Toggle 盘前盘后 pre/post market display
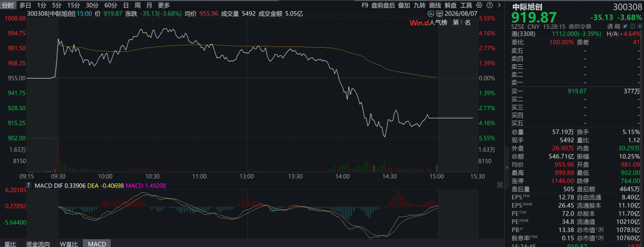 [383, 5]
